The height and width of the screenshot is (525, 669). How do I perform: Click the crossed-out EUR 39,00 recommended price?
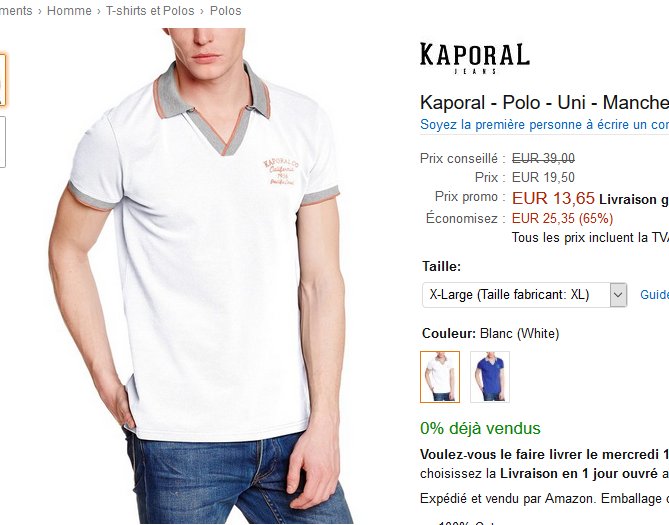pos(543,159)
